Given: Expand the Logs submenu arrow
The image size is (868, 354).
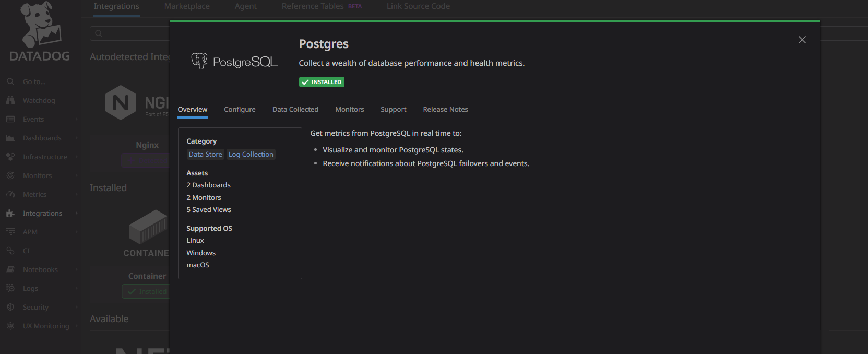Looking at the screenshot, I should coord(77,288).
